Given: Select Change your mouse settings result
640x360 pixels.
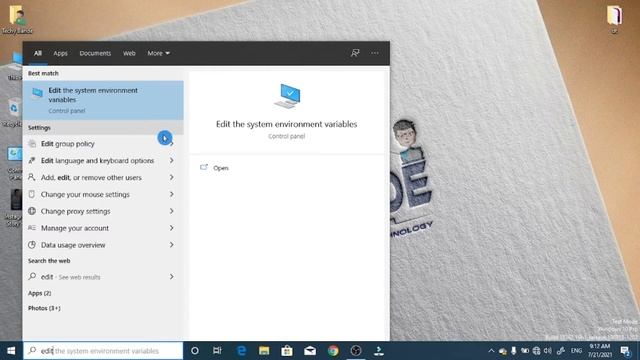Looking at the screenshot, I should 103,194.
